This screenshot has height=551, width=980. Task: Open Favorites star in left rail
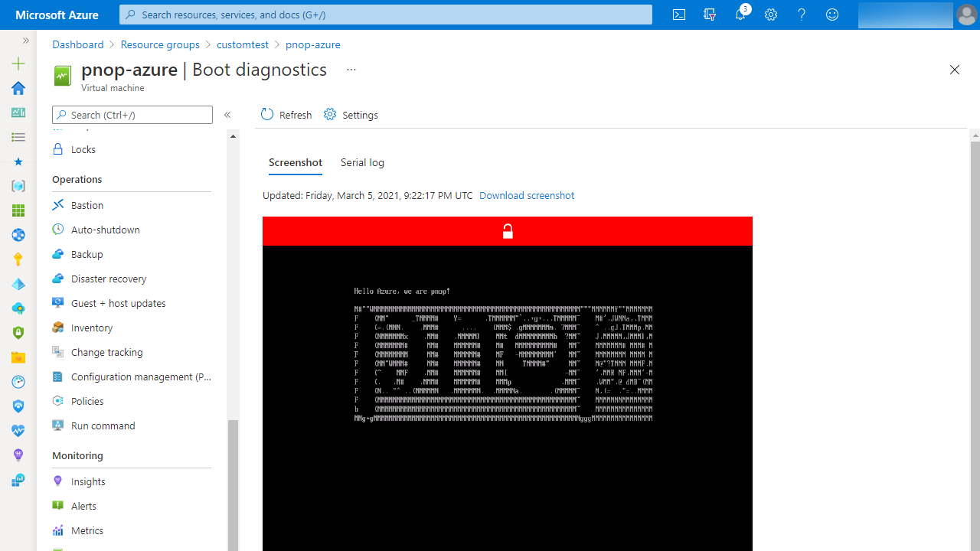[18, 161]
